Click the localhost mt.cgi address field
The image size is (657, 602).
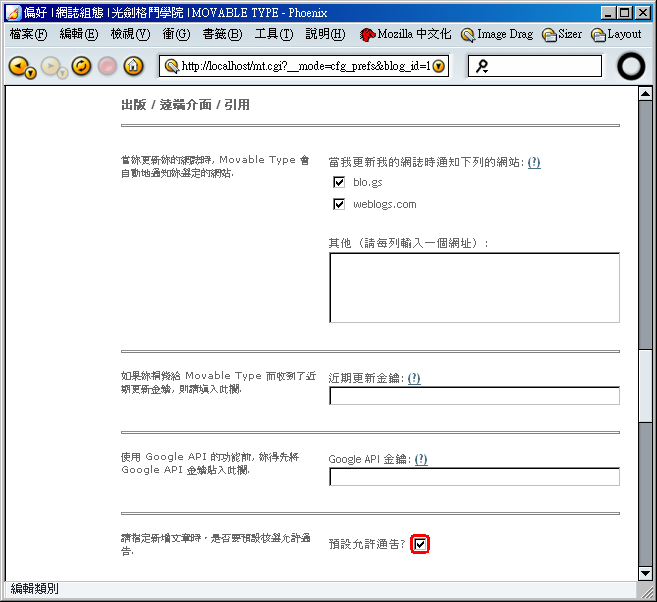coord(306,66)
